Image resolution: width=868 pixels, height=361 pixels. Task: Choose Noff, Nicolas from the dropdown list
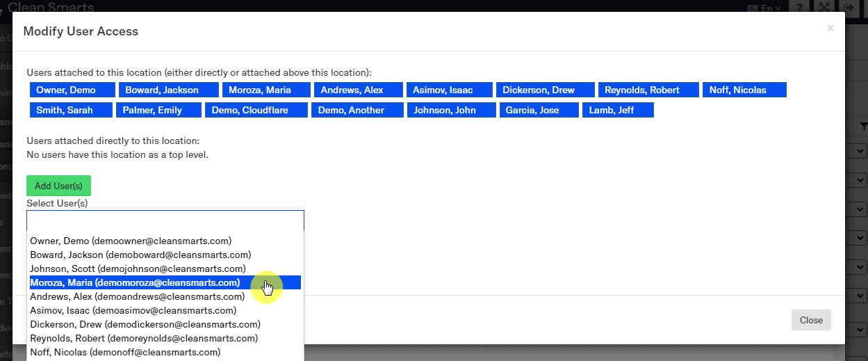125,352
